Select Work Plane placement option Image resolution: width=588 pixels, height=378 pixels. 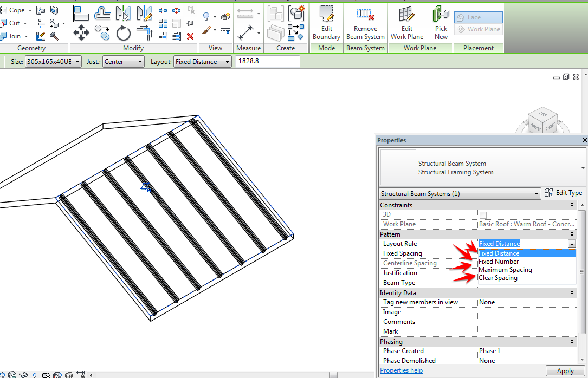coord(478,29)
